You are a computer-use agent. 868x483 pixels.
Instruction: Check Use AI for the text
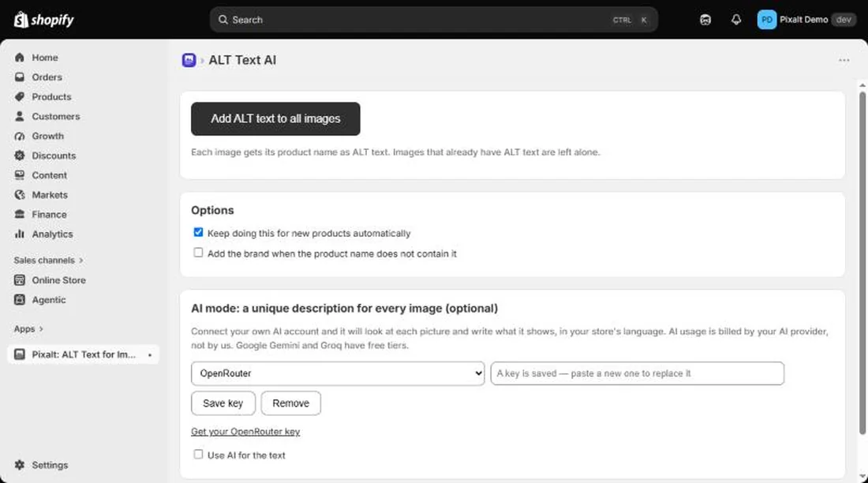click(198, 455)
